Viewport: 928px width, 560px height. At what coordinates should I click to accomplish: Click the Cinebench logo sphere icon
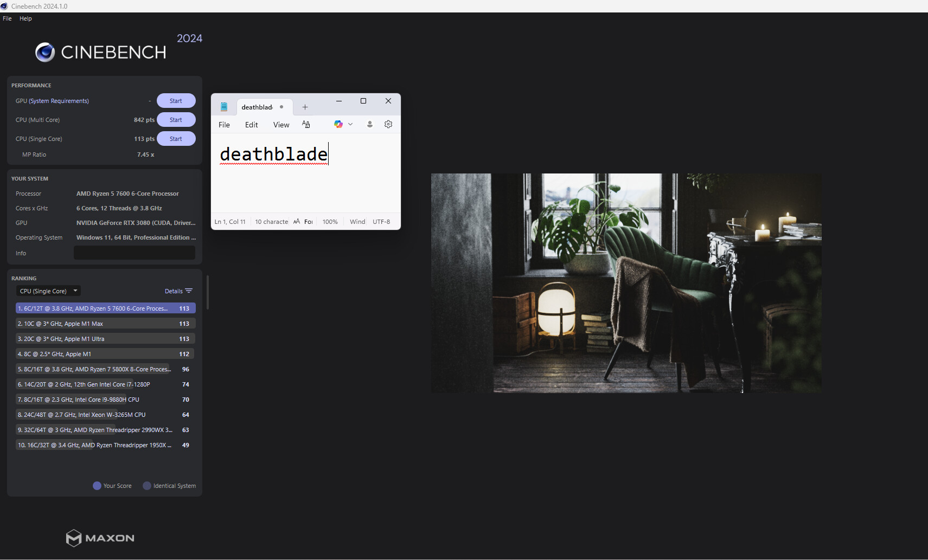pyautogui.click(x=45, y=52)
